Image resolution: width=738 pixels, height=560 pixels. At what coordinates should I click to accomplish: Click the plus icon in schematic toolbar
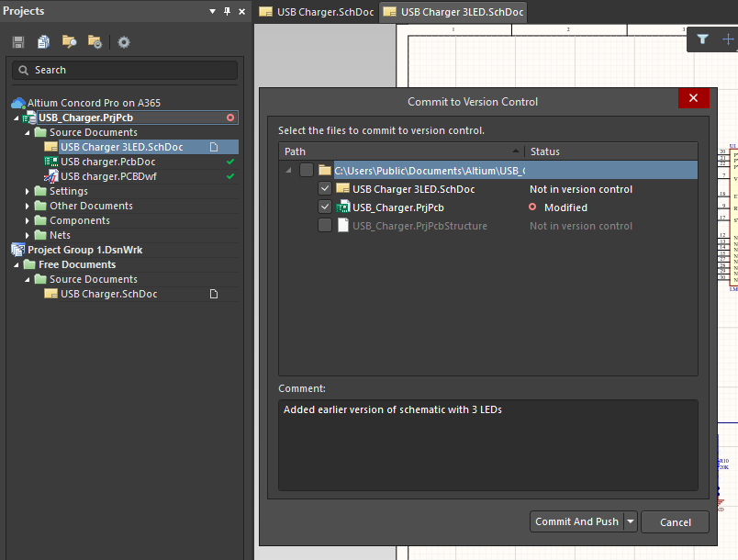[x=728, y=39]
